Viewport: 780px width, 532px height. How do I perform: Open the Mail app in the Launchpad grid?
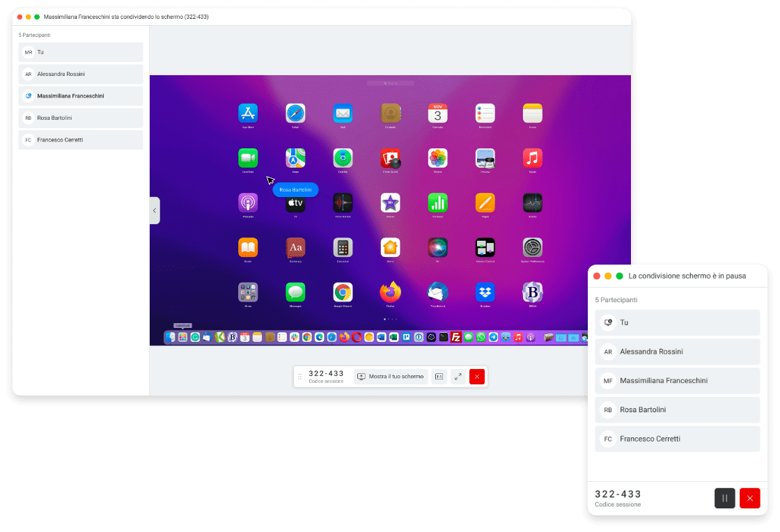343,114
